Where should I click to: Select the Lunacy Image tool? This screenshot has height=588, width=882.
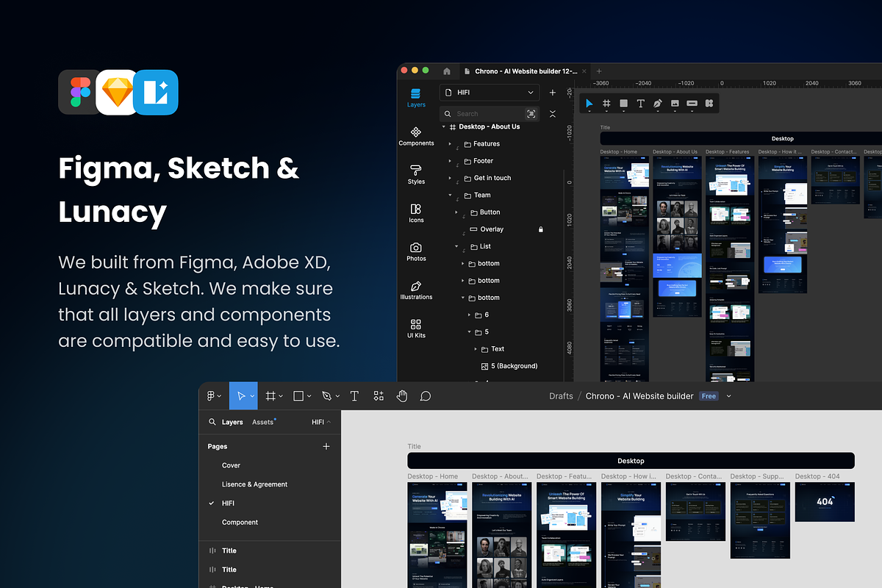pos(675,104)
